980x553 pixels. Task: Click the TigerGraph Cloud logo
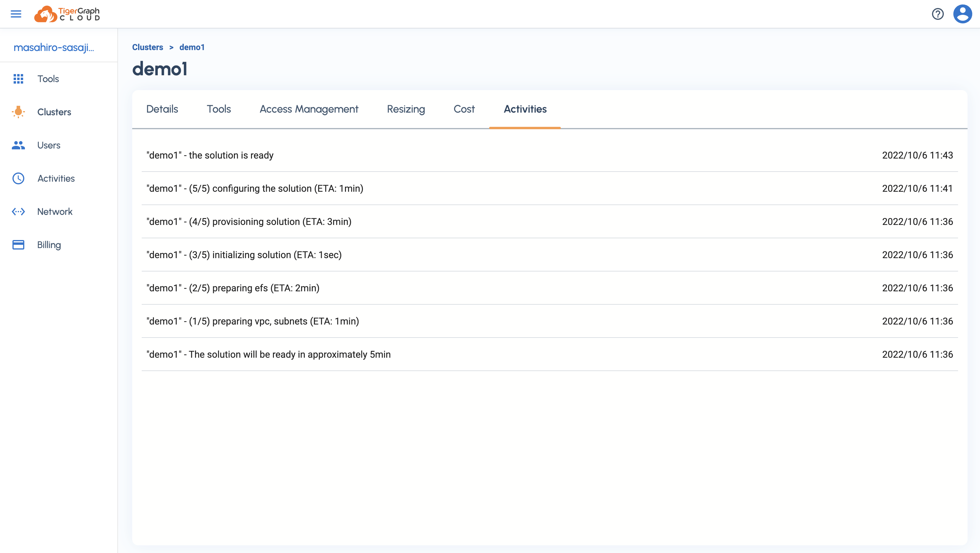point(67,14)
